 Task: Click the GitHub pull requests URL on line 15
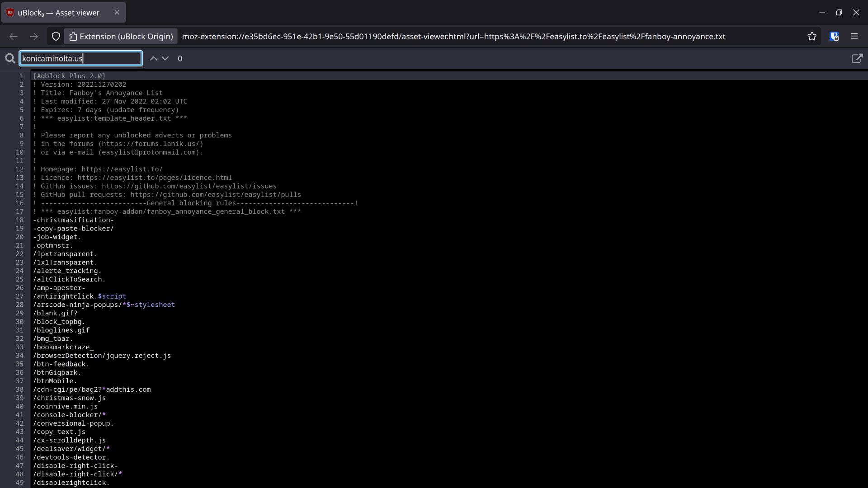point(215,194)
